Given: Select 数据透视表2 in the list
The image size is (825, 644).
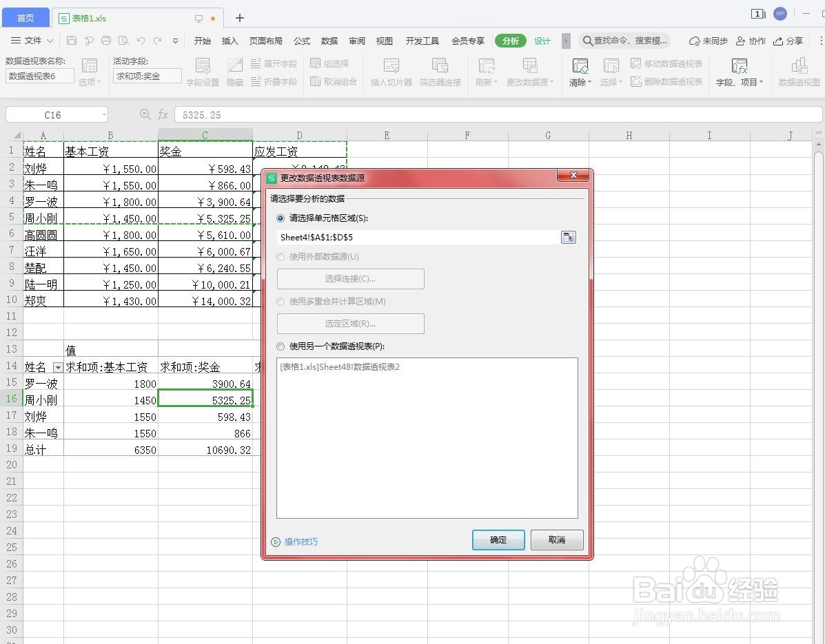Looking at the screenshot, I should tap(340, 367).
